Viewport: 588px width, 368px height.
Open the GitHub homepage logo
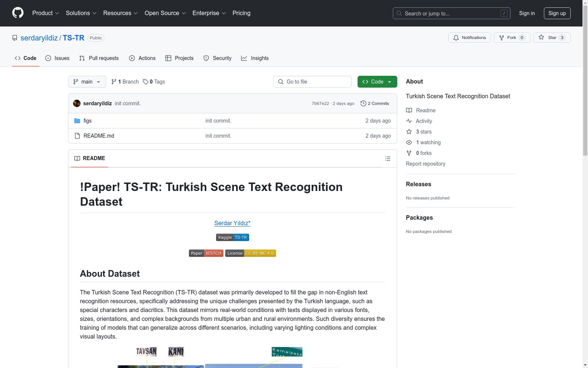[18, 13]
